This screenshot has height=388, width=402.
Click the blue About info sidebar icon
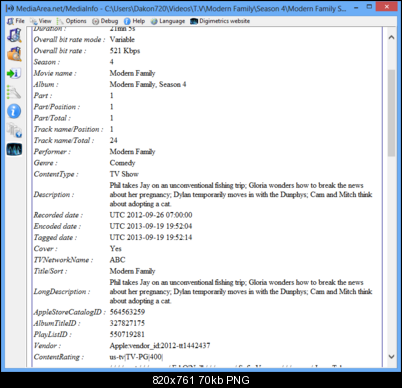point(14,111)
